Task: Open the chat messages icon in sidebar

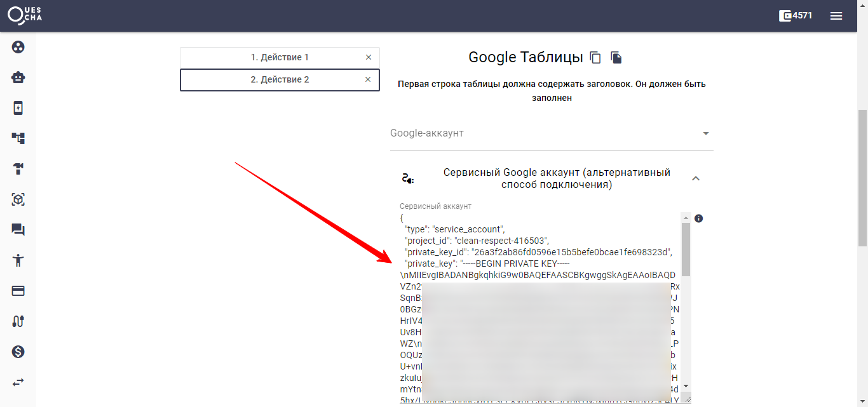Action: 18,230
